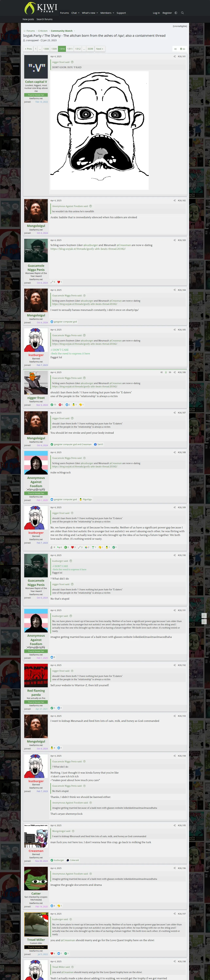Open the Forums menu item
Screen dimensions: 210x980
(64, 13)
